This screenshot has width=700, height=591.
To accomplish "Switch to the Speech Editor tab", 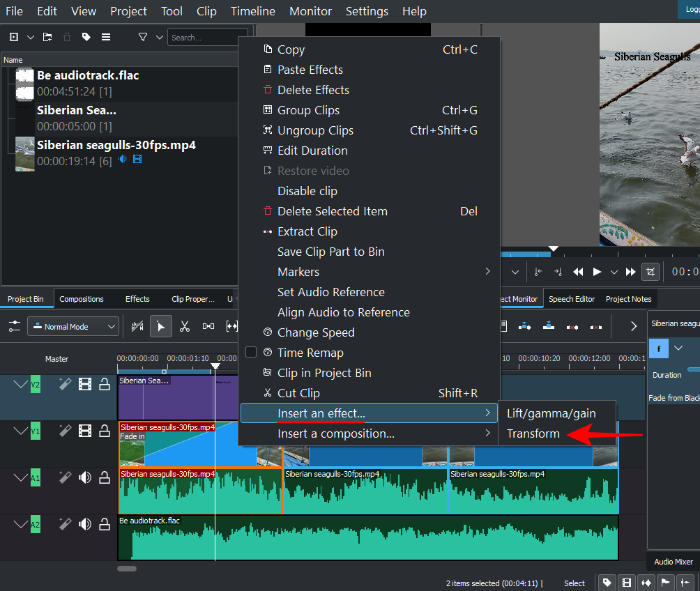I will (572, 299).
